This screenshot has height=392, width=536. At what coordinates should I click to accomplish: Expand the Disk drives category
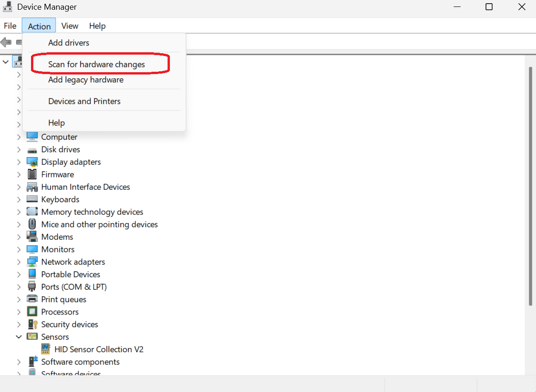pyautogui.click(x=19, y=149)
